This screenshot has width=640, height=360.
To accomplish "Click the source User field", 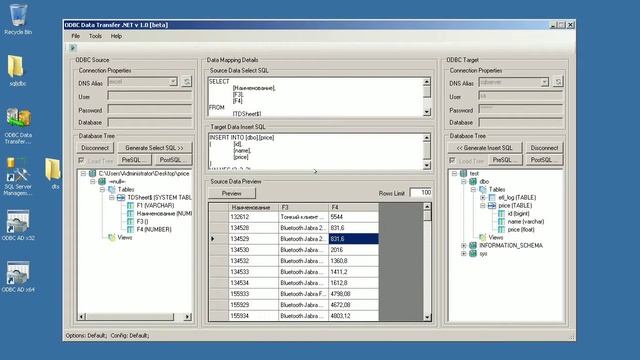I will (150, 96).
